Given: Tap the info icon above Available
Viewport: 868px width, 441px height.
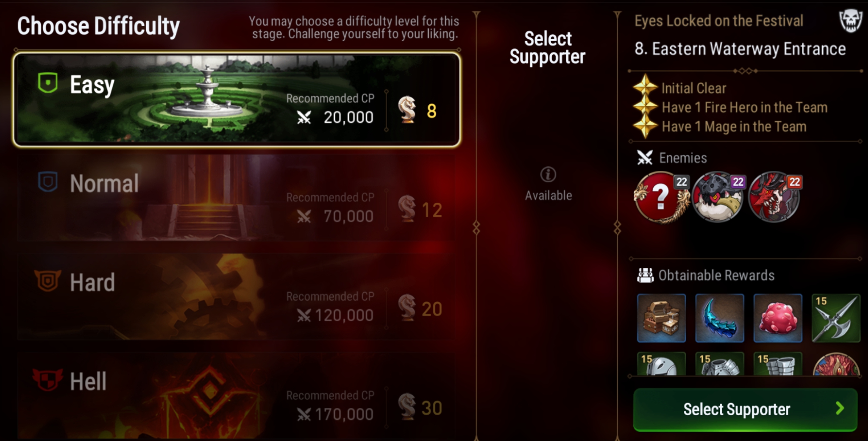Looking at the screenshot, I should point(548,175).
